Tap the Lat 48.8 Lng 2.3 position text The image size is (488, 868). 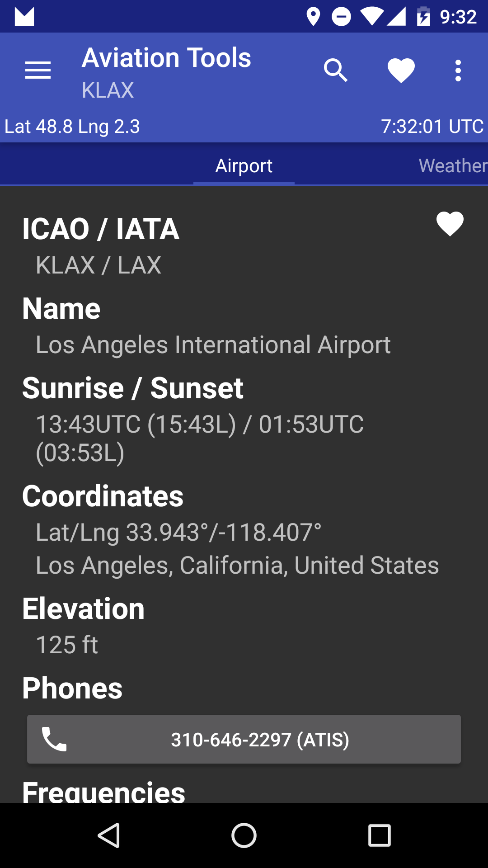(x=72, y=127)
